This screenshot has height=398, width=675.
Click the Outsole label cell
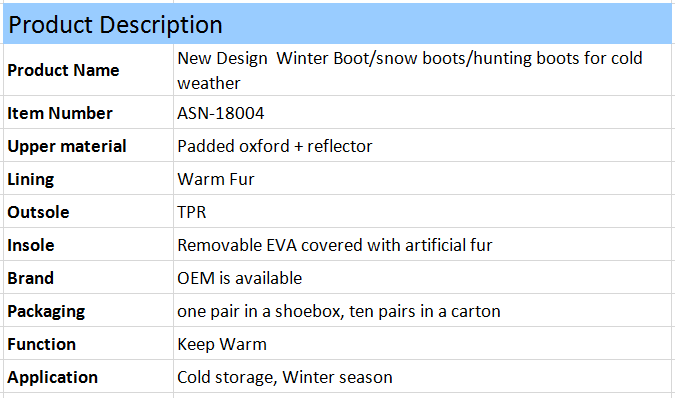[88, 212]
